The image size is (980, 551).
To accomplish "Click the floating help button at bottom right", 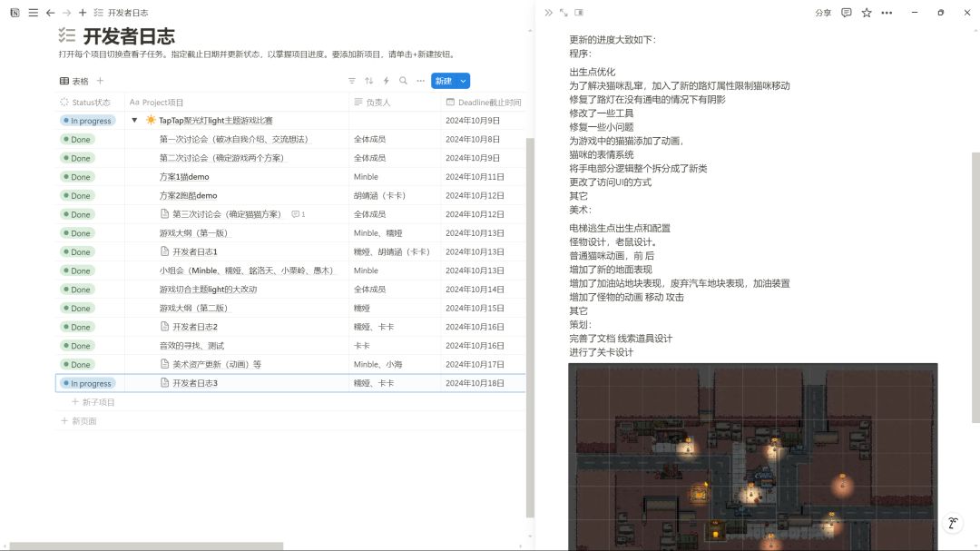I will (953, 523).
